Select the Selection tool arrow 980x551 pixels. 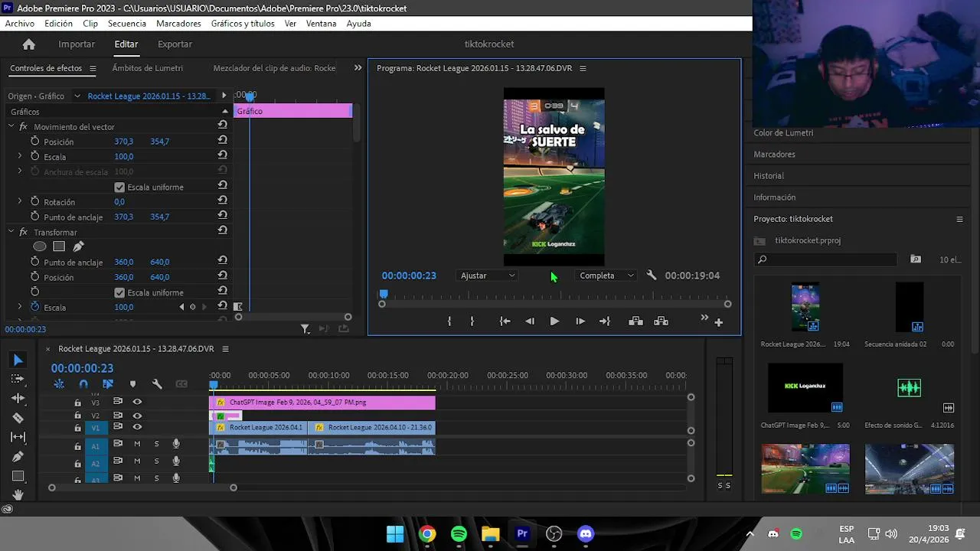click(18, 360)
